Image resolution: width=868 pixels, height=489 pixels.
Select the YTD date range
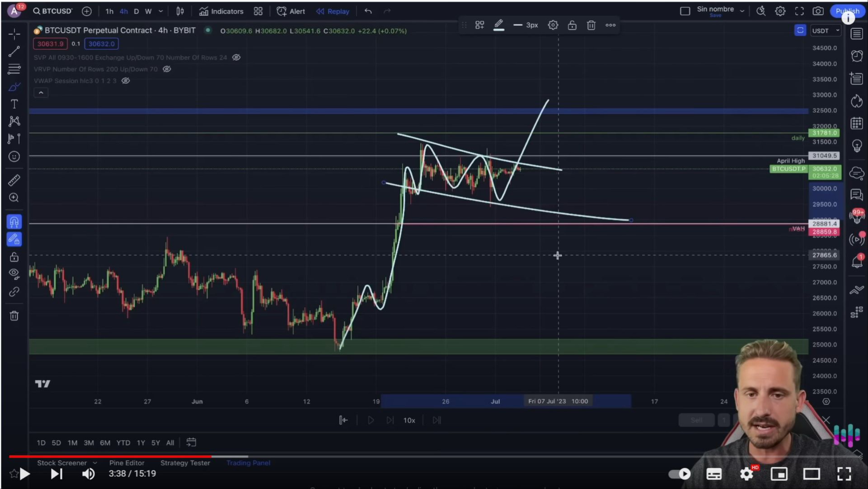(x=123, y=443)
